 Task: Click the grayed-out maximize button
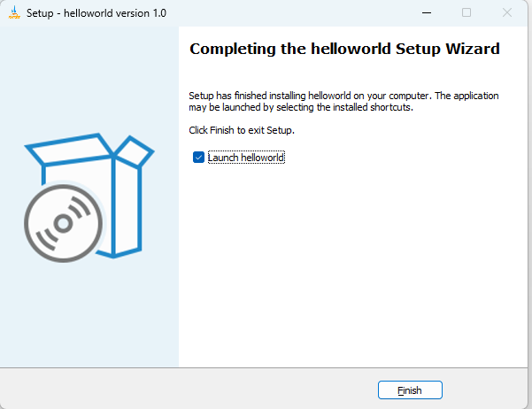click(x=466, y=13)
